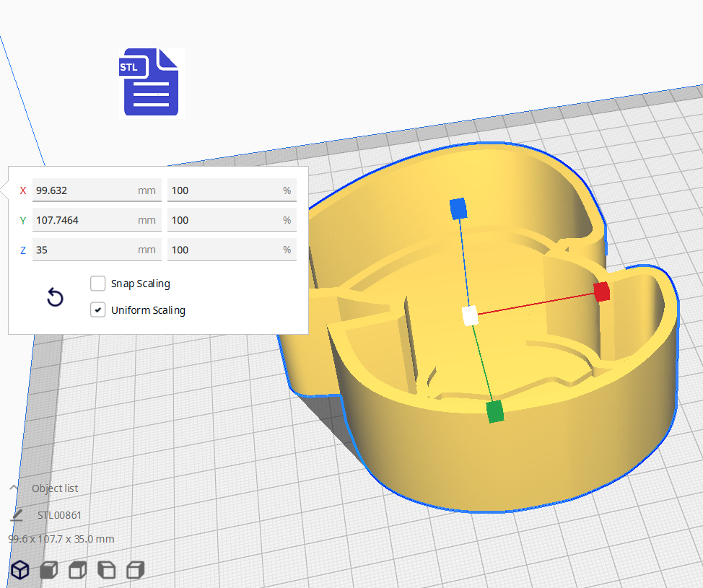Click the blue STL file icon
703x588 pixels.
152,82
